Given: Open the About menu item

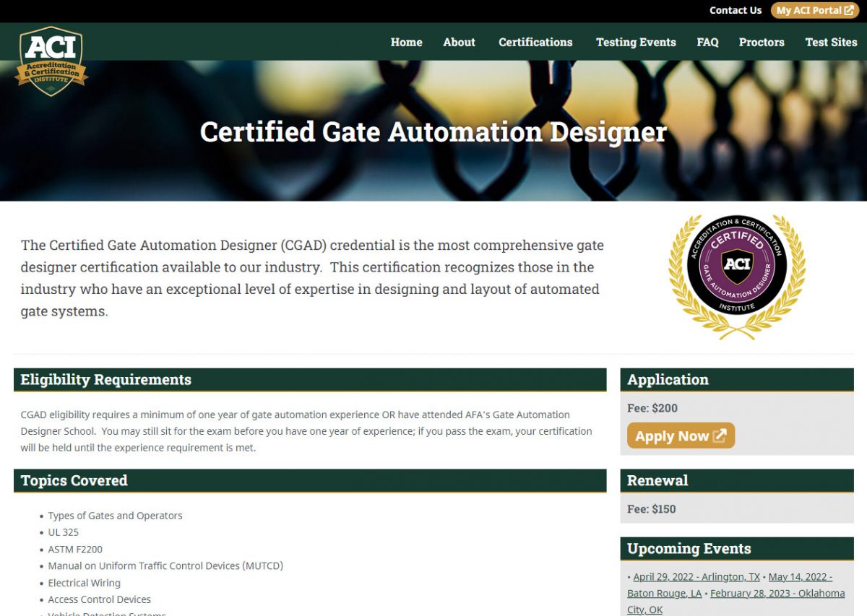Looking at the screenshot, I should click(x=459, y=42).
